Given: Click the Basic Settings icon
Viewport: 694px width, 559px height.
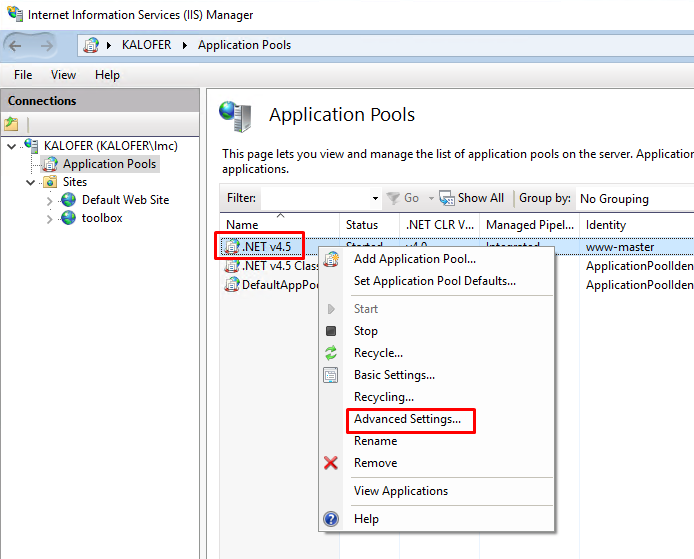Looking at the screenshot, I should [331, 375].
